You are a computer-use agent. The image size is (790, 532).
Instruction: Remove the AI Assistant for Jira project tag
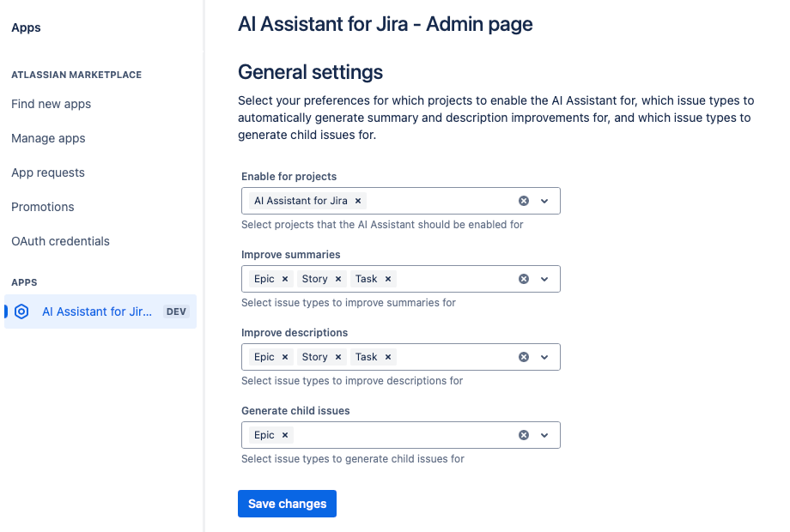pos(358,201)
